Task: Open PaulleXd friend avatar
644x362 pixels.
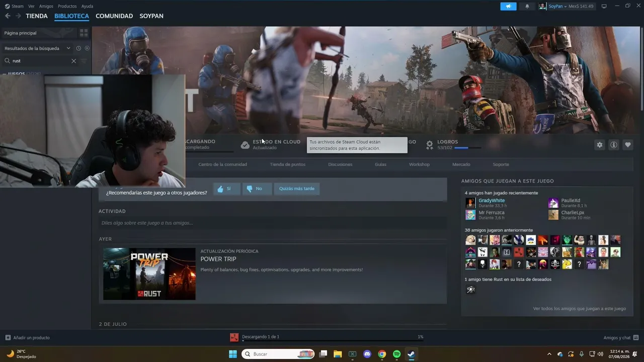Action: tap(553, 203)
